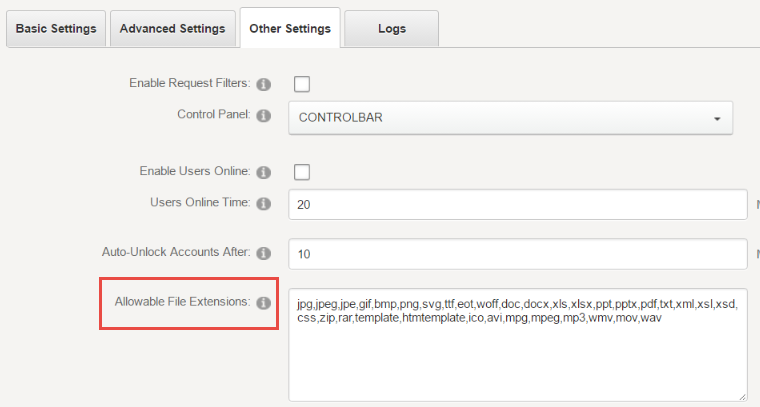Click info icon beside Users Online Time

pos(263,204)
